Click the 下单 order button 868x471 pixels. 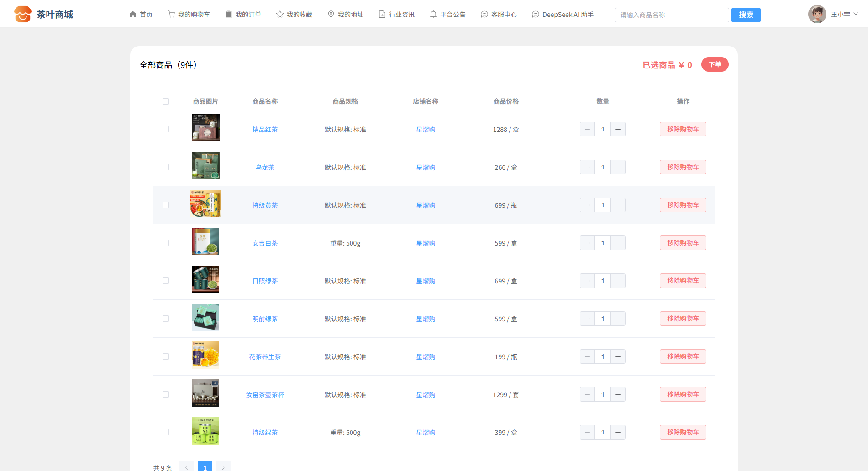click(x=715, y=64)
